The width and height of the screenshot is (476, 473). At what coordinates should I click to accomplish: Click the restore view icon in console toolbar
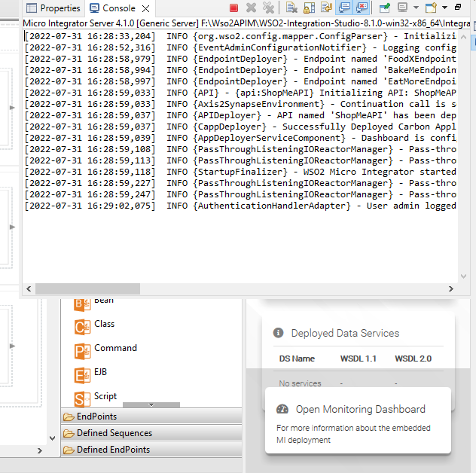pos(458,7)
